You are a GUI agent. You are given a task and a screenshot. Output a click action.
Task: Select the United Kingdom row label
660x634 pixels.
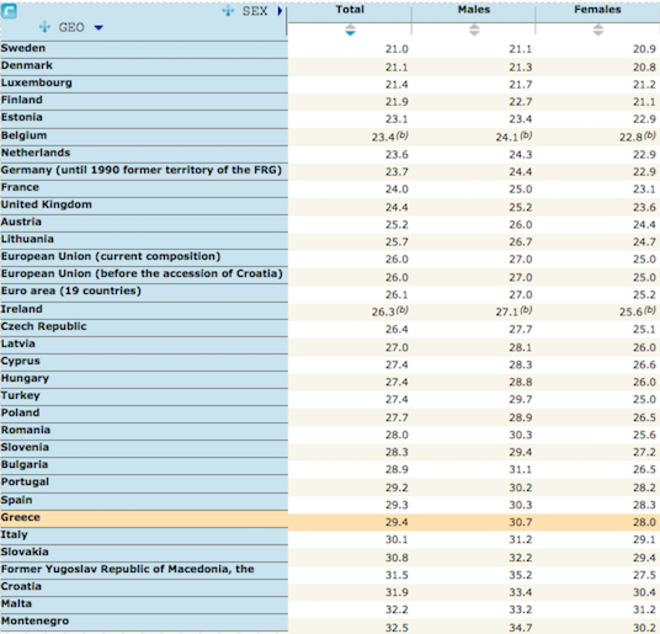(46, 204)
